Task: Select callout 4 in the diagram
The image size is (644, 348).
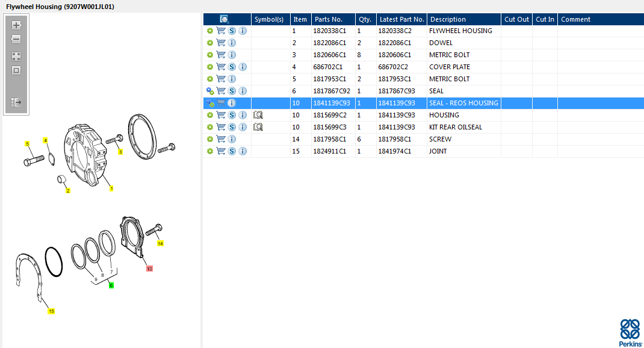Action: [x=46, y=140]
